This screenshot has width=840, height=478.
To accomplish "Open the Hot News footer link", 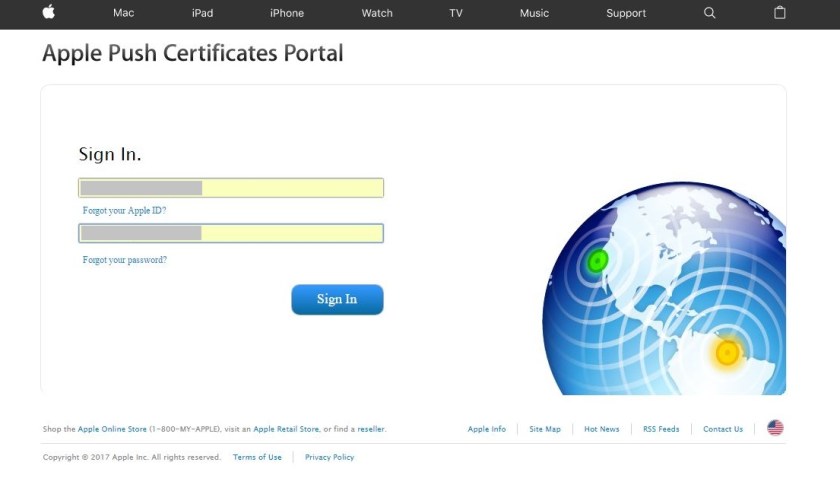I will [x=602, y=429].
